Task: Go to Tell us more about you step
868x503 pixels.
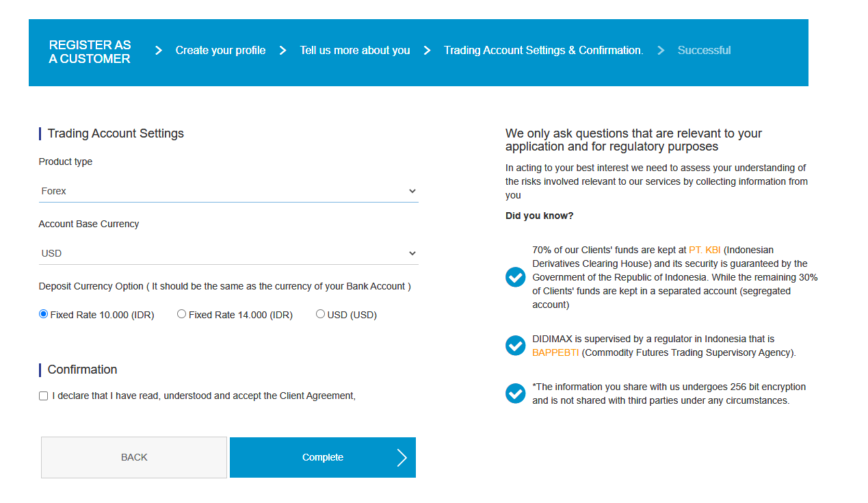Action: tap(355, 50)
